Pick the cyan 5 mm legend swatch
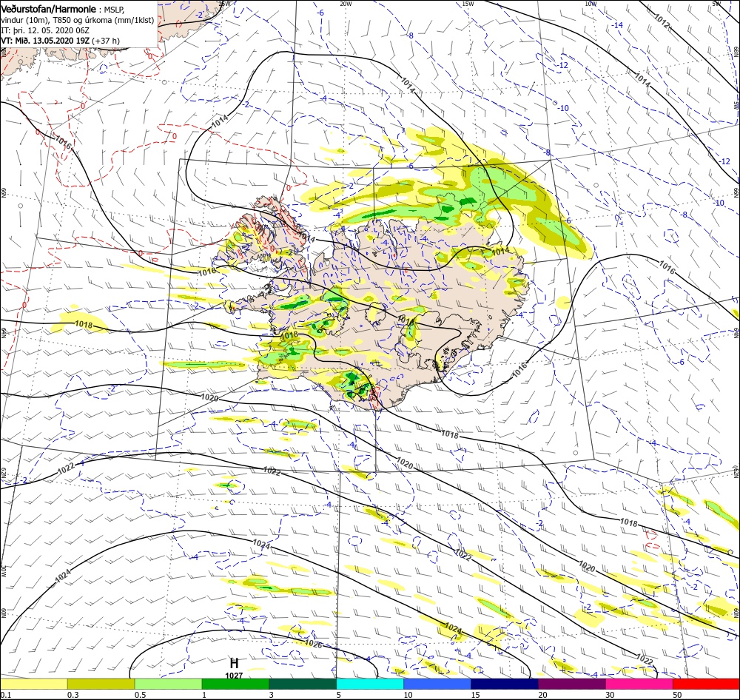Viewport: 740px width, 700px height. click(370, 684)
